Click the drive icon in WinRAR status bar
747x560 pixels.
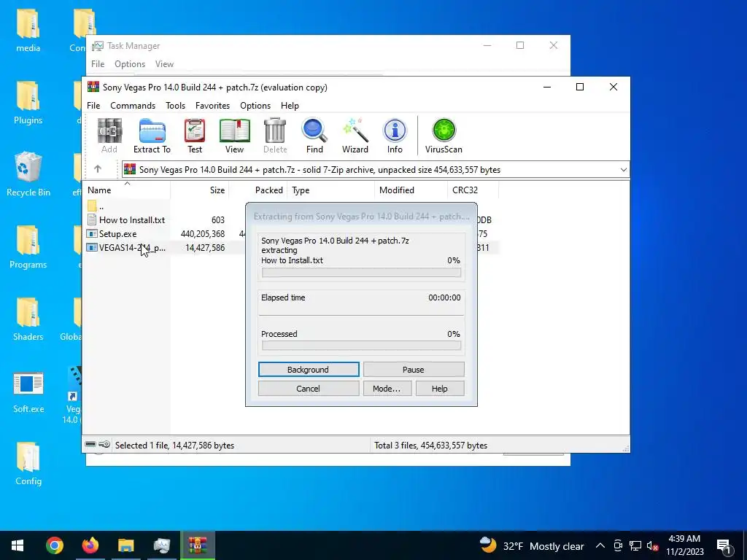click(x=90, y=445)
